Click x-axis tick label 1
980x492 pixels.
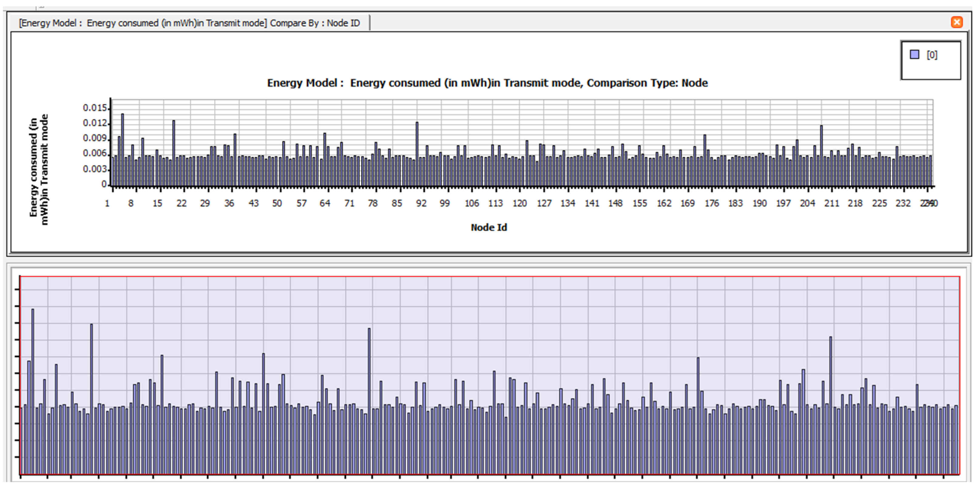coord(107,204)
